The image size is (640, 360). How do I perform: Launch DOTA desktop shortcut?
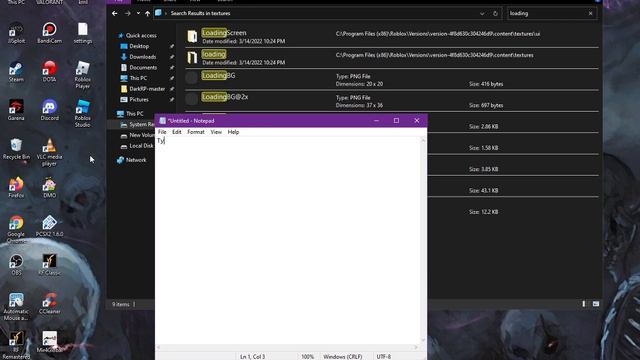click(49, 72)
